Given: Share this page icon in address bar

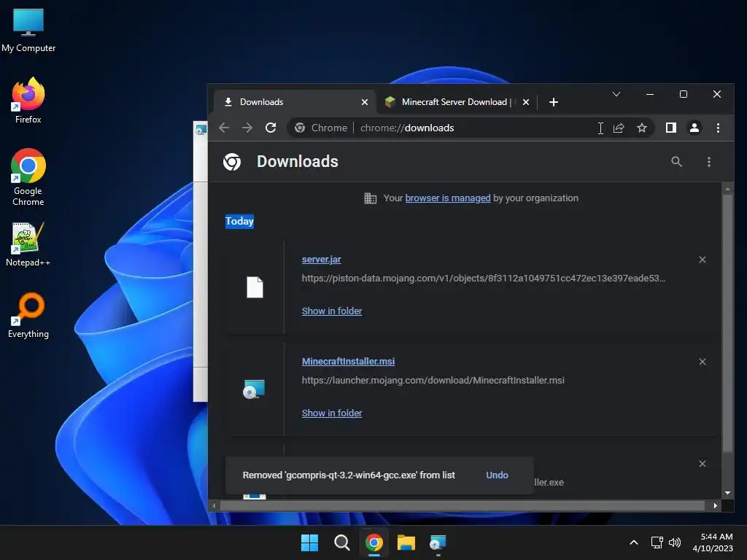Looking at the screenshot, I should (619, 128).
